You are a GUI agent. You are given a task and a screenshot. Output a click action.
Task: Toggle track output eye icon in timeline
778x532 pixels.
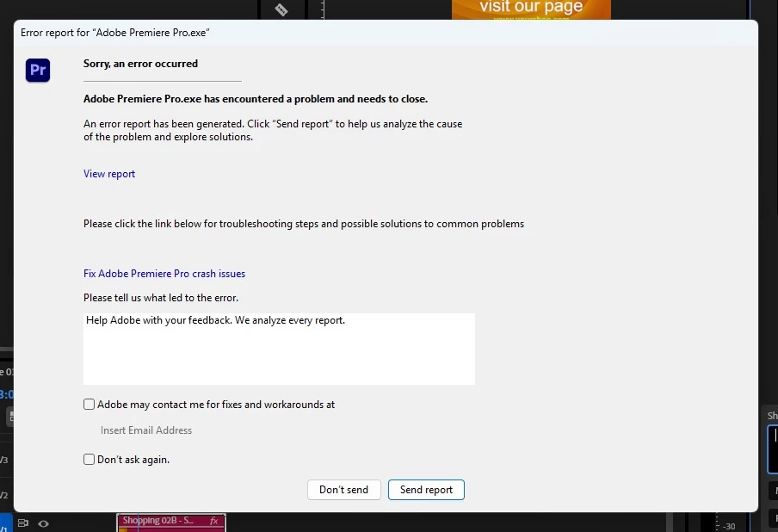pyautogui.click(x=44, y=523)
